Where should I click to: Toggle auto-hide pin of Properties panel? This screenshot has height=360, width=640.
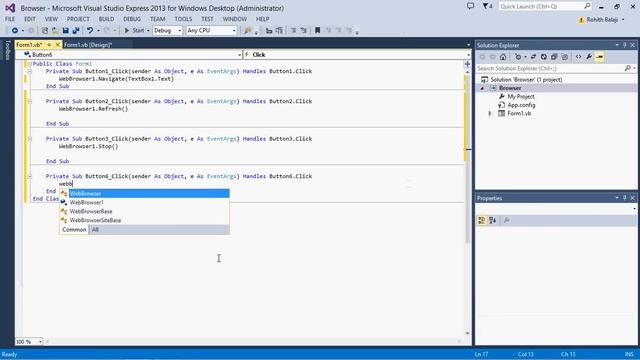point(624,198)
